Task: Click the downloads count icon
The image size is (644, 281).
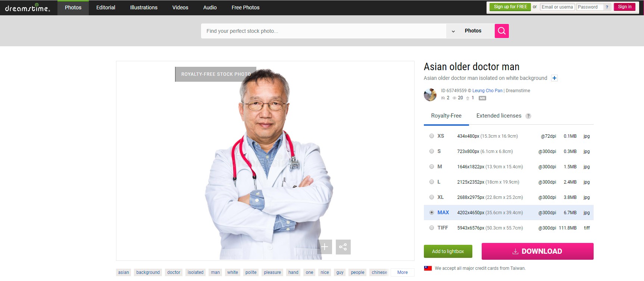Action: (468, 98)
